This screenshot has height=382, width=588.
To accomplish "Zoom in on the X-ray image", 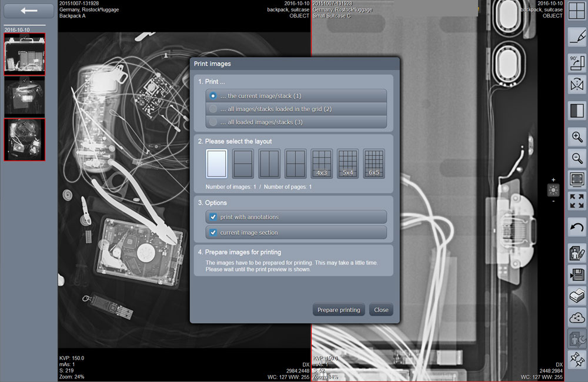I will (576, 137).
